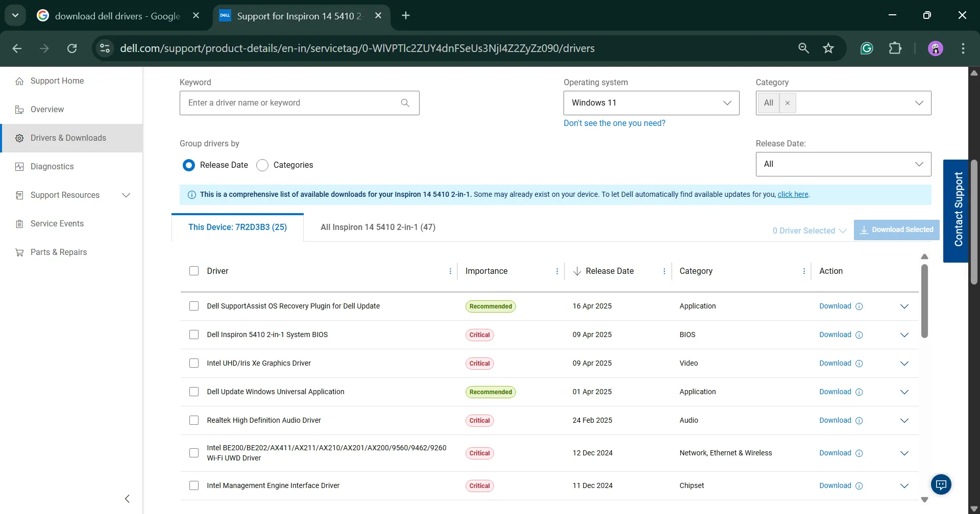Screen dimensions: 980x514
Task: Select Categories grouping radio
Action: [x=262, y=165]
